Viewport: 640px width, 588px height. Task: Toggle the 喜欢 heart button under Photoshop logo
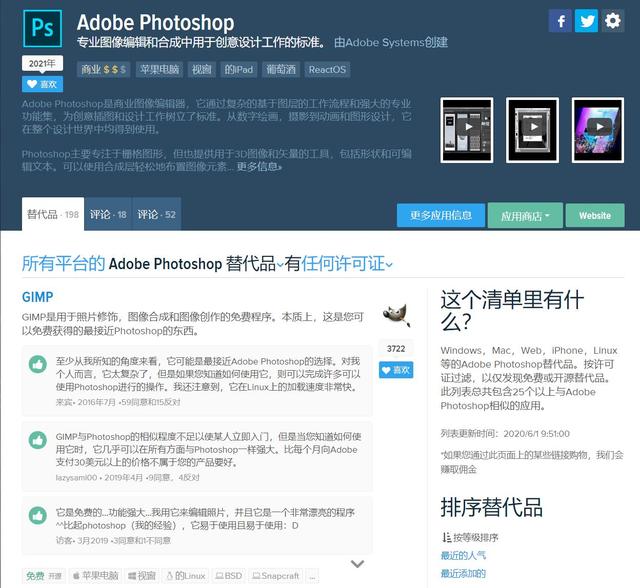pos(42,84)
